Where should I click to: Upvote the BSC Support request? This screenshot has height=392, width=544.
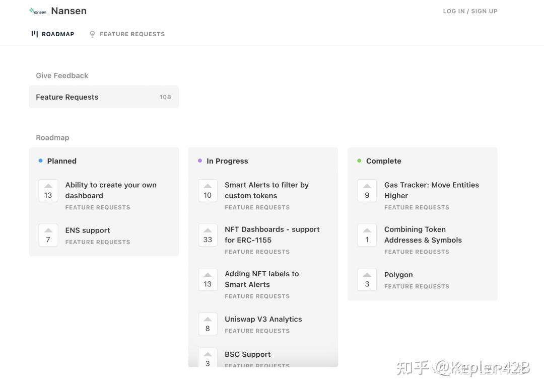[208, 358]
